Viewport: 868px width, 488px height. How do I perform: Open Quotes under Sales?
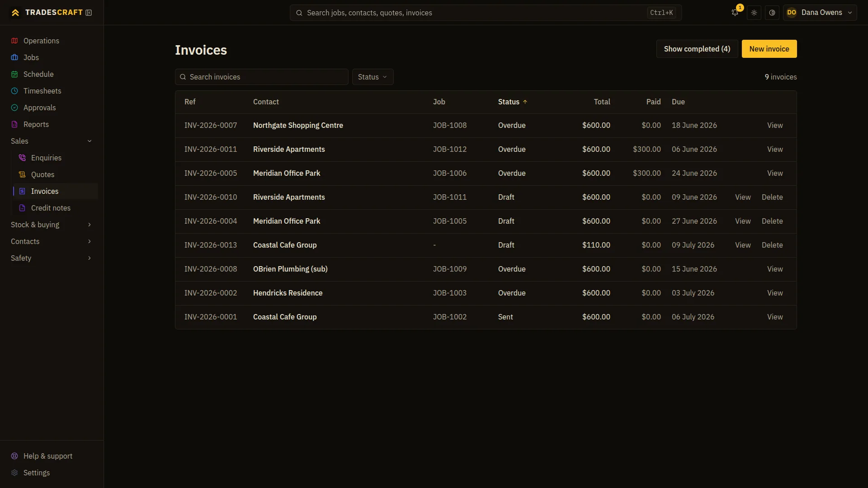55,174
